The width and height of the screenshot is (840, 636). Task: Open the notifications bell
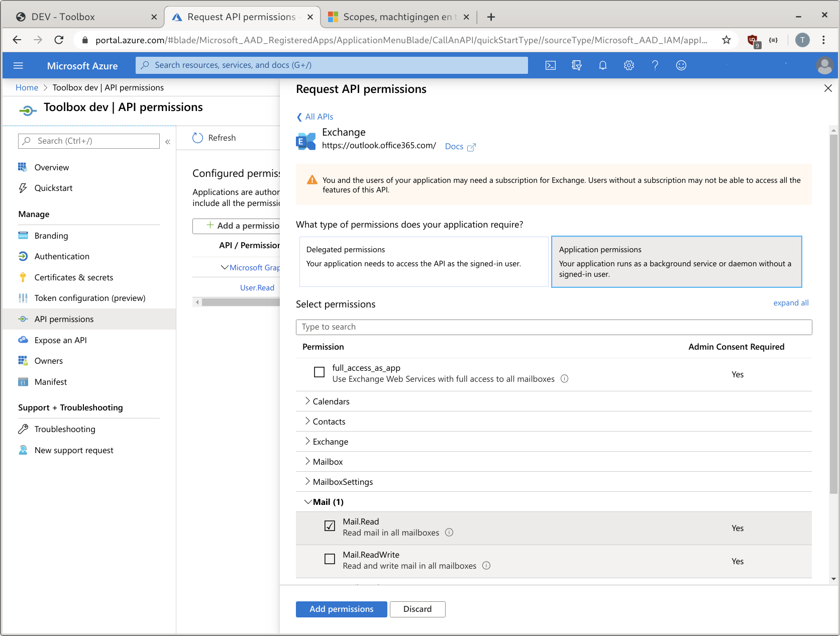pyautogui.click(x=603, y=65)
